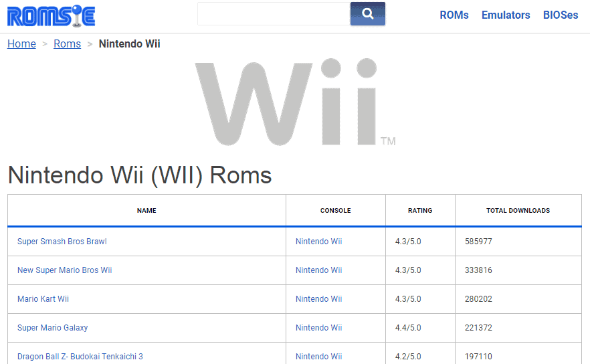Click the 4.3/5.0 rating for Mario Kart Wii
The height and width of the screenshot is (364, 590).
pyautogui.click(x=408, y=299)
